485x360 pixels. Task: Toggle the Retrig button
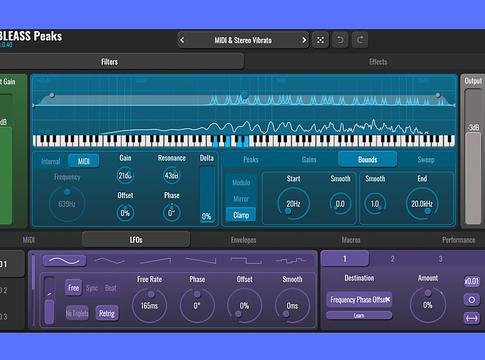tap(107, 313)
